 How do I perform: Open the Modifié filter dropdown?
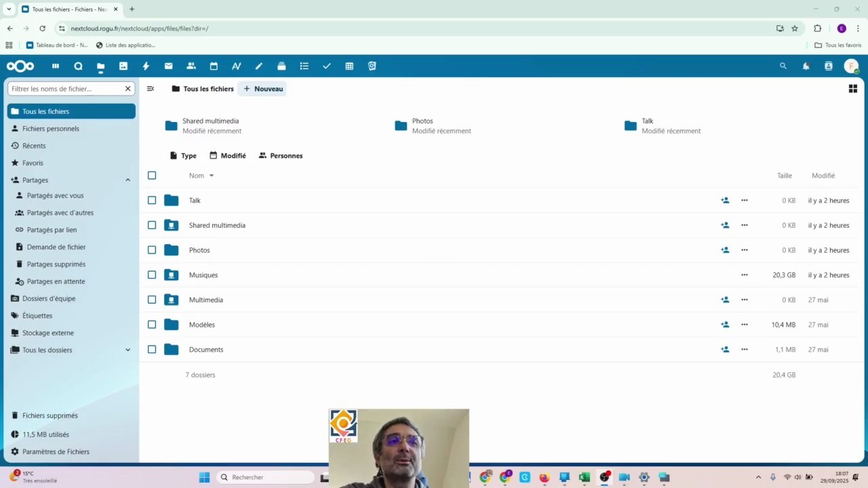(228, 156)
